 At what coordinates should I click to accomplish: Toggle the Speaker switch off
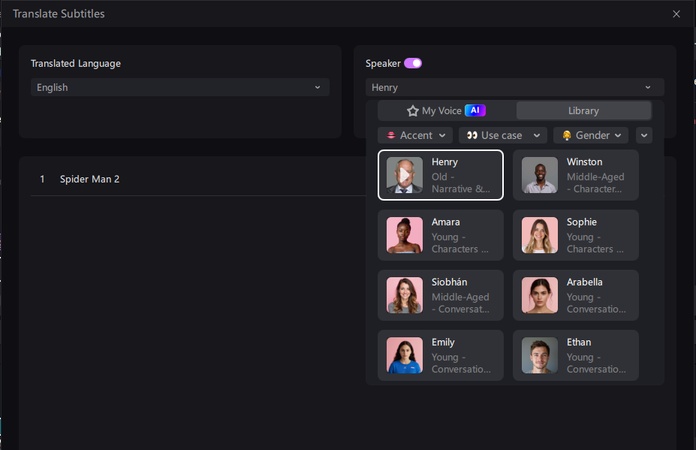(413, 63)
